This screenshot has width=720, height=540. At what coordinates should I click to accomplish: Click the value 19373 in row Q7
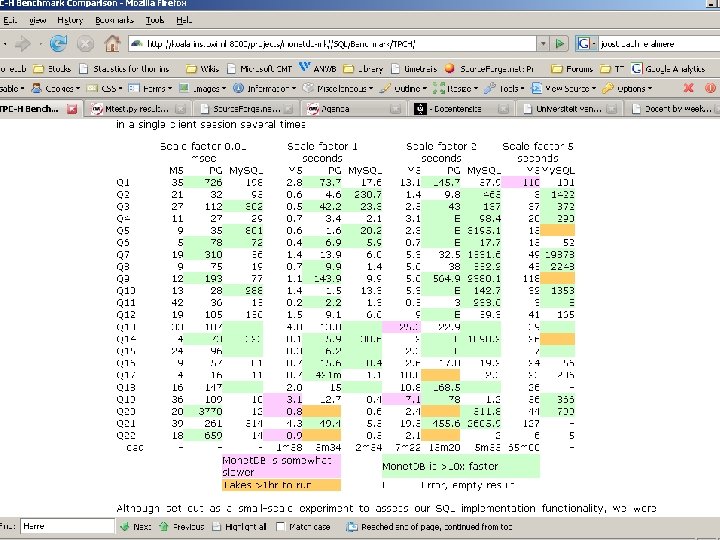click(x=560, y=255)
